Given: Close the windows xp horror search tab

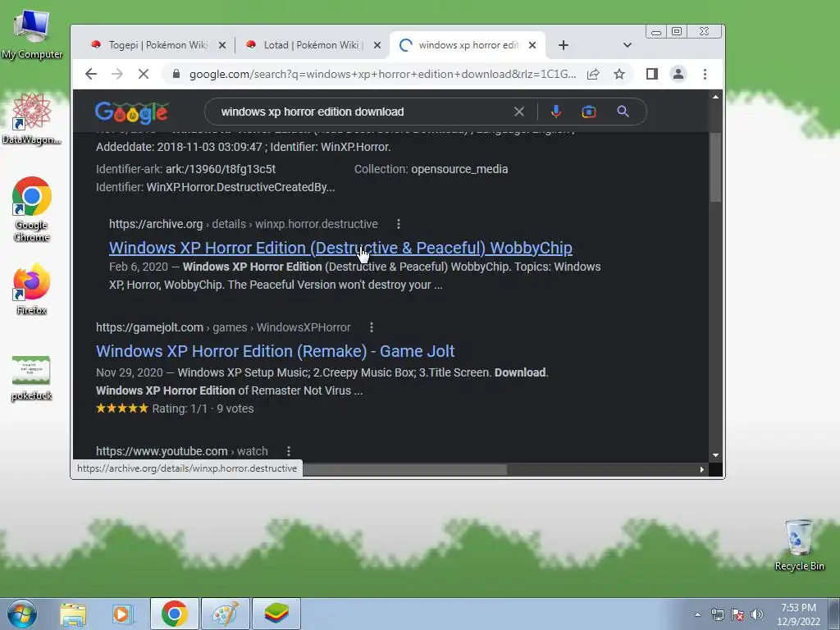Looking at the screenshot, I should tap(532, 46).
